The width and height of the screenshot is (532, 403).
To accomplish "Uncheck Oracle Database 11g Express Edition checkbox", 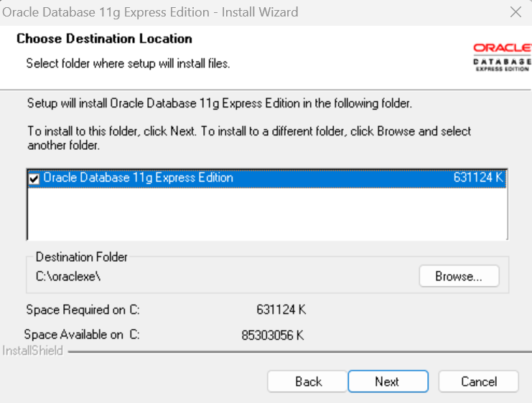I will tap(34, 179).
